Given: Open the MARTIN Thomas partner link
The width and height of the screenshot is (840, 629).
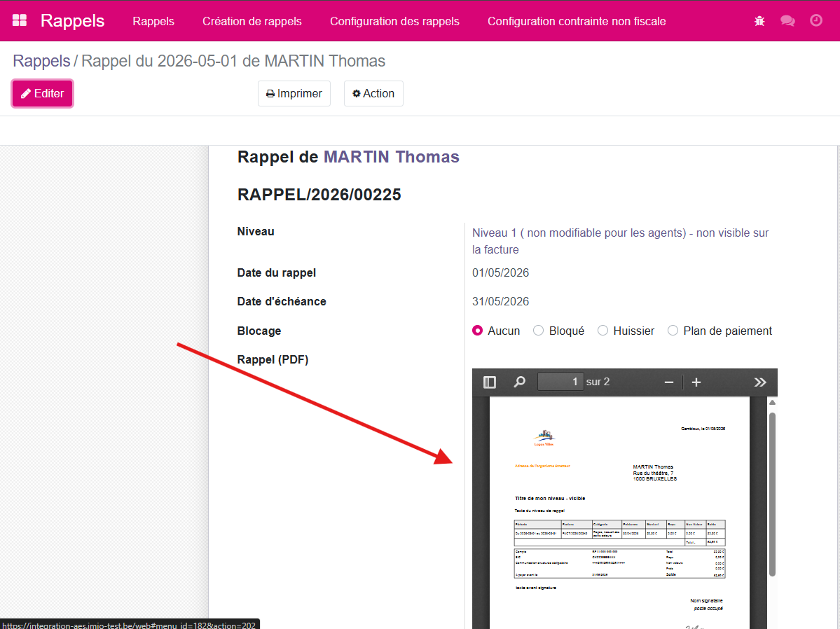Looking at the screenshot, I should [x=392, y=156].
